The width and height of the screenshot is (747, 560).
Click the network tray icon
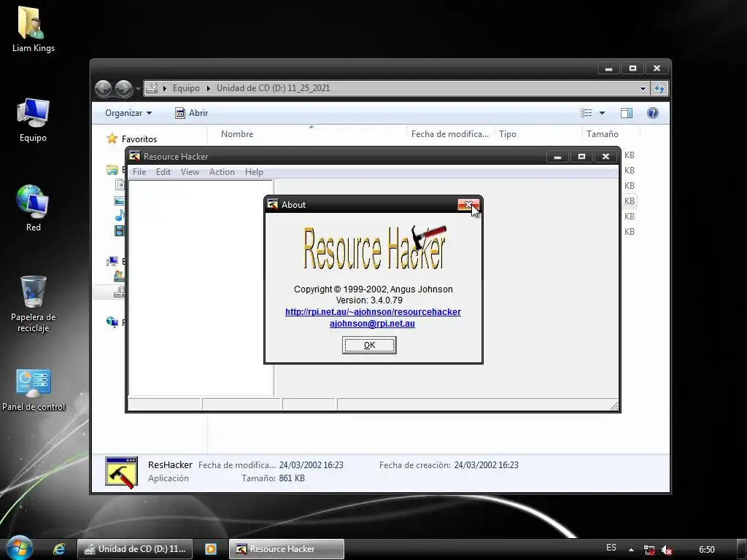click(x=649, y=550)
